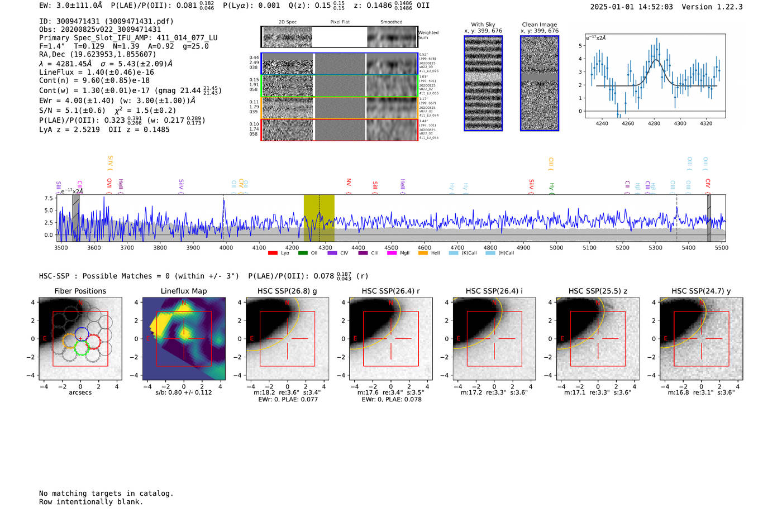This screenshot has height=532, width=782.
Task: Click the red fiber circle in Fiber Positions
Action: (x=93, y=341)
